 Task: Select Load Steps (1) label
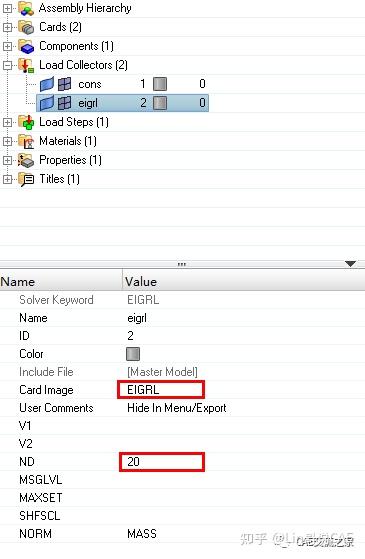coord(74,122)
